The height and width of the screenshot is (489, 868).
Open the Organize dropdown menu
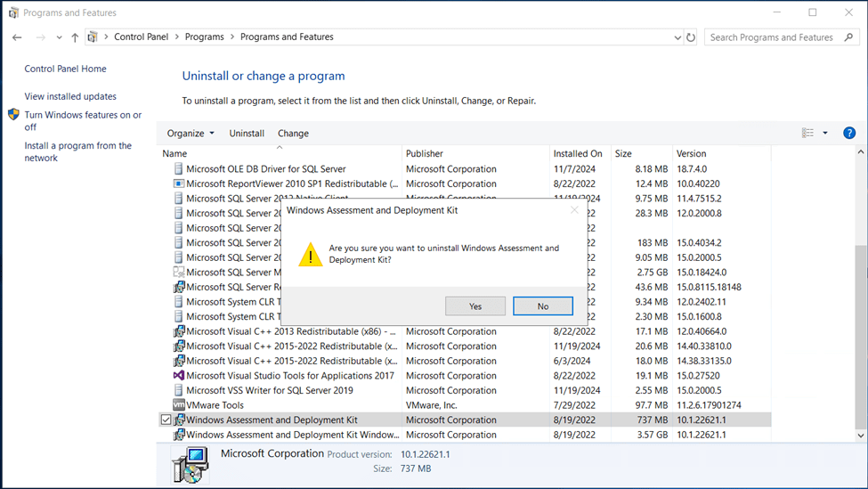(191, 134)
